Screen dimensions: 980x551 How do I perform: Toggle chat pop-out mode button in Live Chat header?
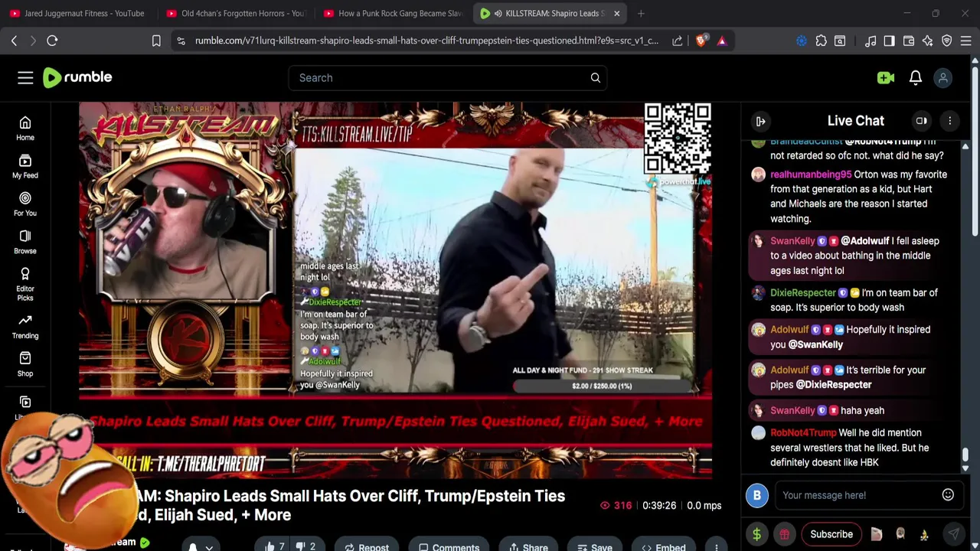pos(922,121)
